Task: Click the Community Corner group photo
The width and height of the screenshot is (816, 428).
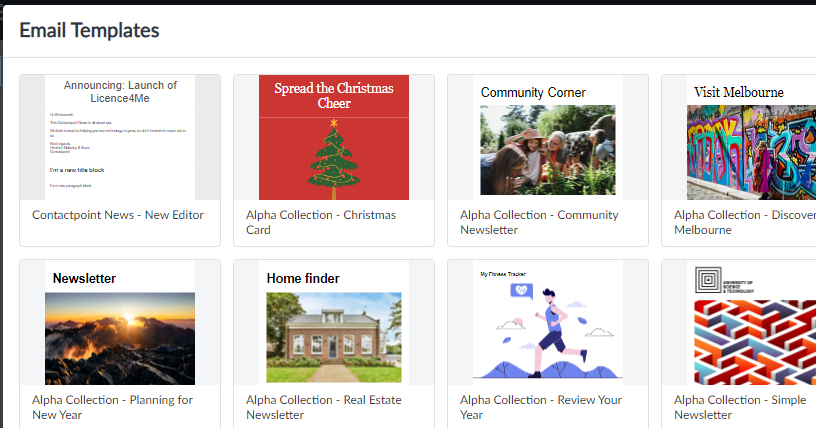Action: (x=548, y=150)
